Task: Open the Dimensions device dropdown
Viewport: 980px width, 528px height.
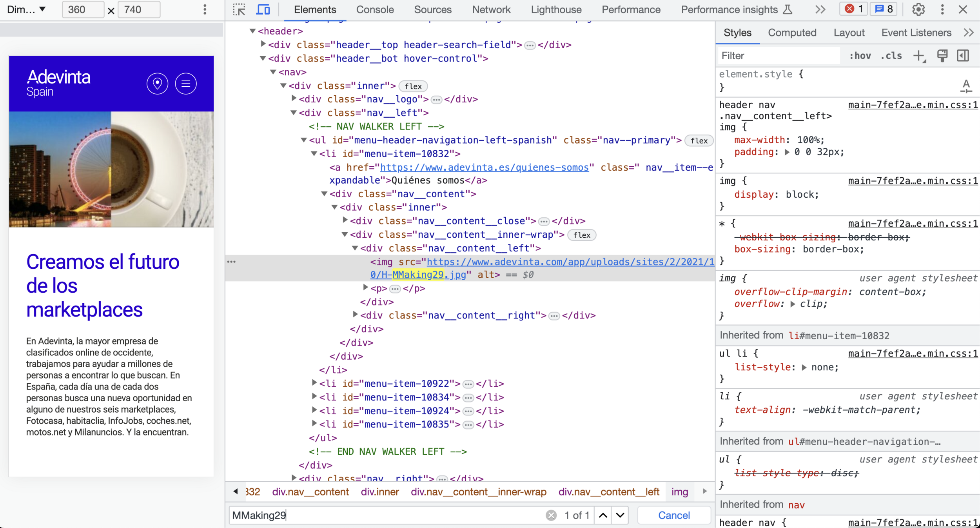Action: click(x=27, y=9)
